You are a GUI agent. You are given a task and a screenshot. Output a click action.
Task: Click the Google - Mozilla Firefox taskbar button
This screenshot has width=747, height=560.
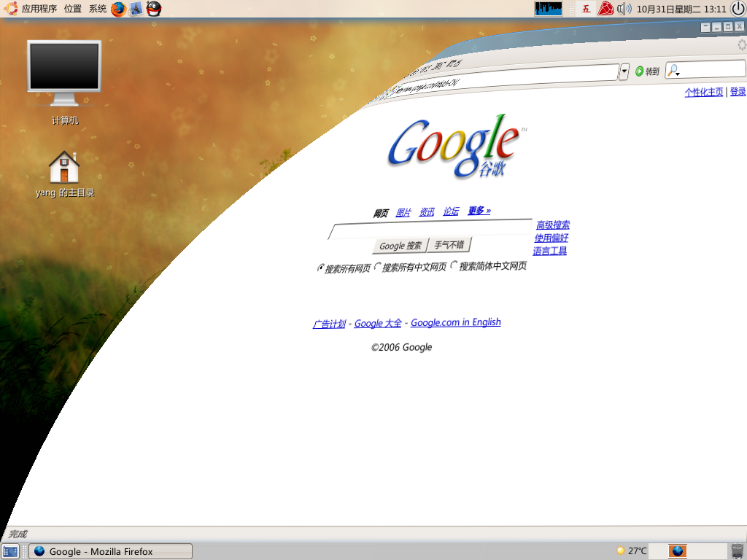point(111,551)
